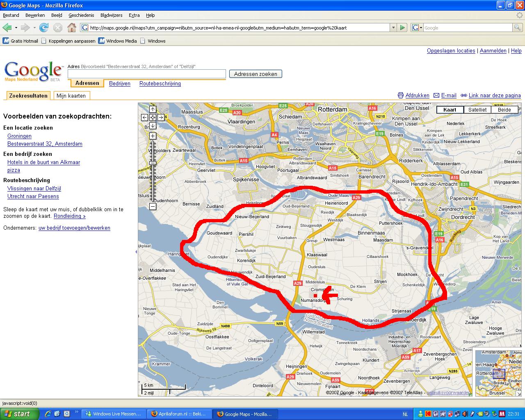Select the Adressen search tab

click(87, 83)
